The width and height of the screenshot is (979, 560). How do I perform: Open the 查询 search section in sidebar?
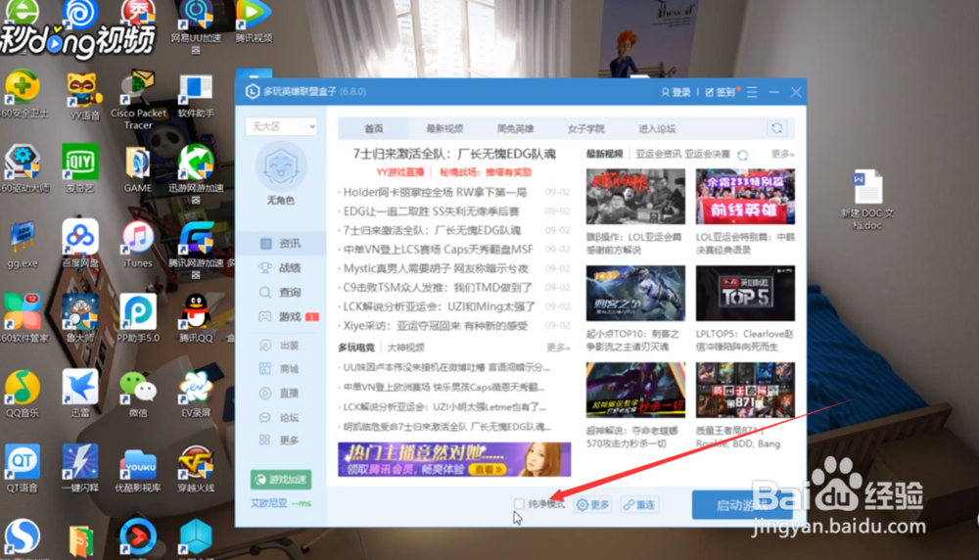pos(281,292)
